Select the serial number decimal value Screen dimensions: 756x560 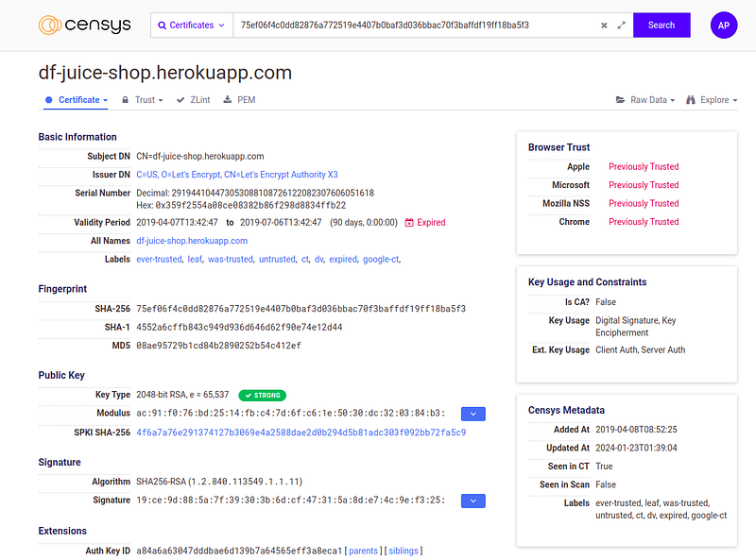273,193
